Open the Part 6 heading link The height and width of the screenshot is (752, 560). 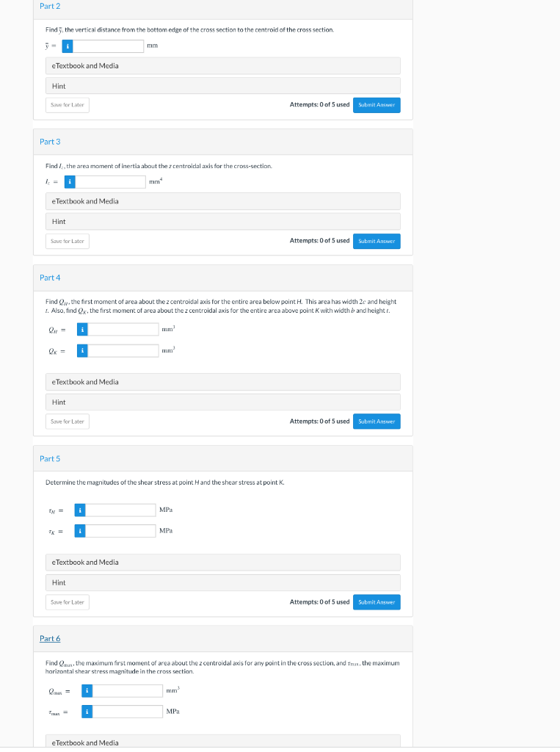(x=50, y=639)
